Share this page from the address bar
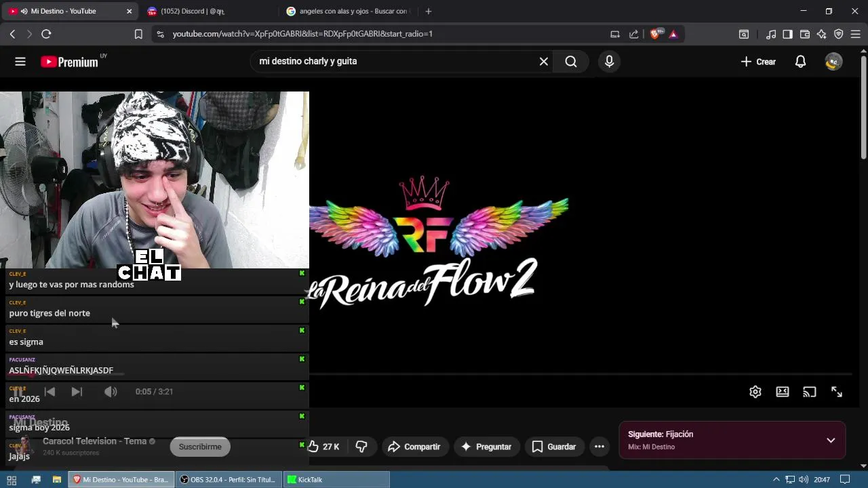The width and height of the screenshot is (868, 488). point(634,34)
